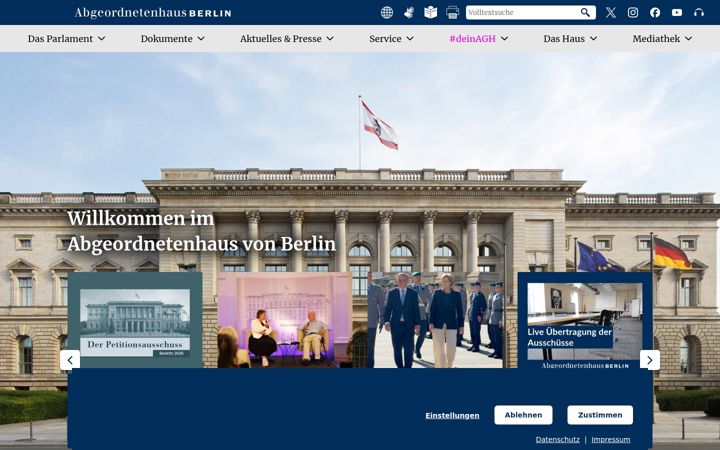The height and width of the screenshot is (450, 720).
Task: Open cookie Einstellungen link
Action: [x=452, y=416]
